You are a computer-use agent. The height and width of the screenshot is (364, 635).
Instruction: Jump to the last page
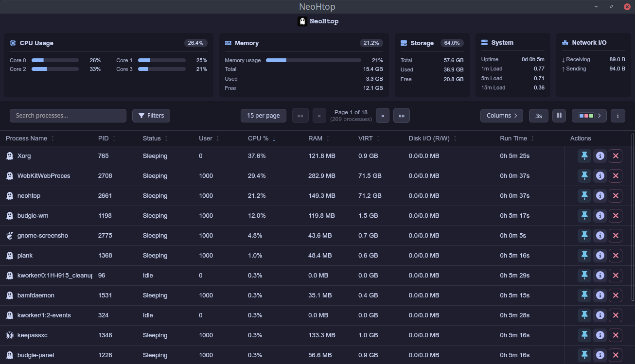pos(402,116)
